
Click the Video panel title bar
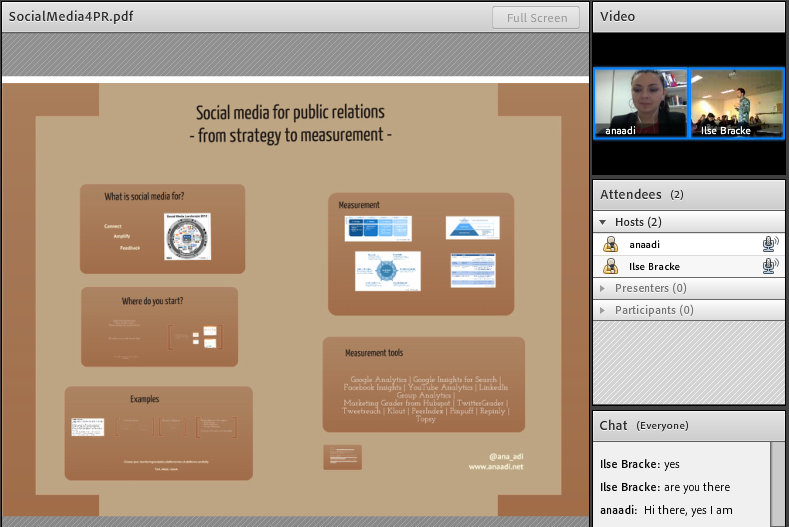[x=689, y=16]
